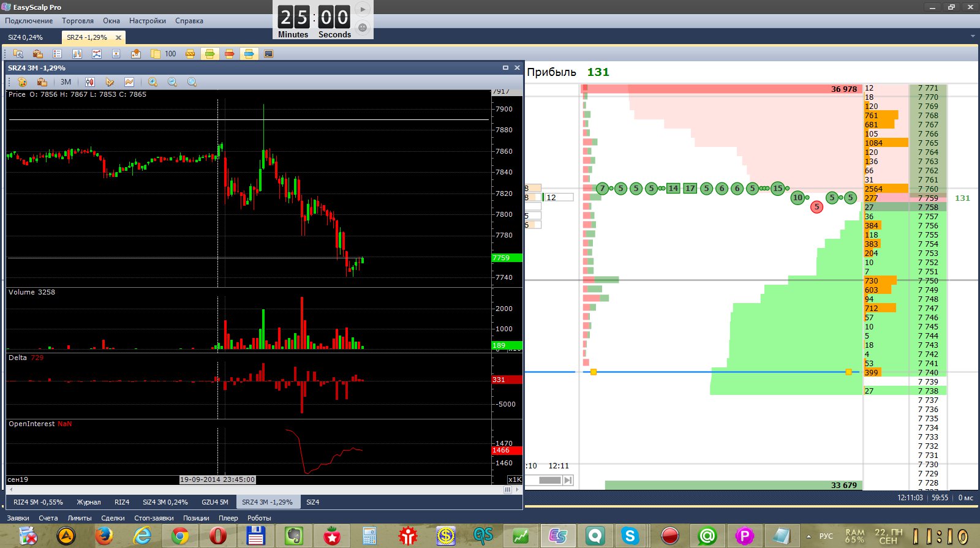
Task: Zoom in on the chart
Action: [x=153, y=82]
